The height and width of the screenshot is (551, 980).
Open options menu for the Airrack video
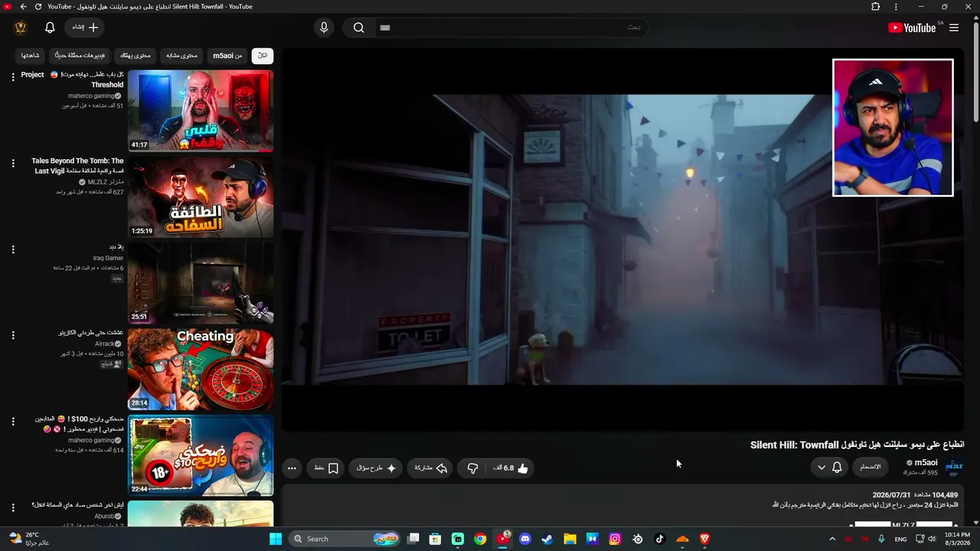(13, 335)
